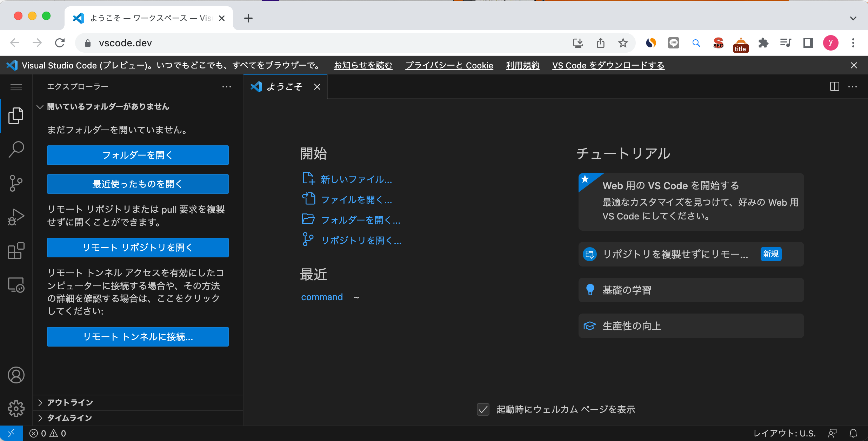
Task: Open the Source Control view icon
Action: [x=16, y=183]
